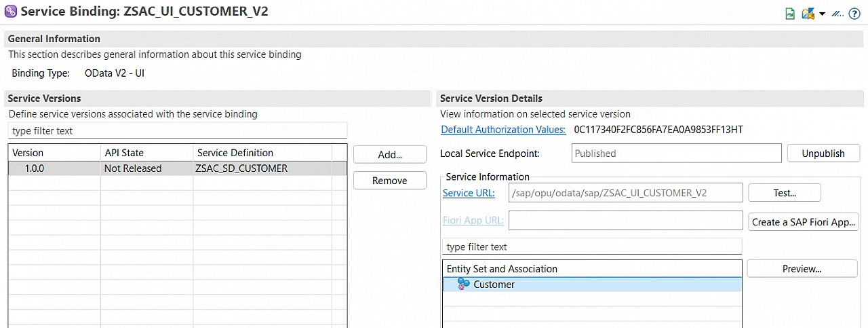868x328 pixels.
Task: Click the Test... button
Action: point(785,193)
